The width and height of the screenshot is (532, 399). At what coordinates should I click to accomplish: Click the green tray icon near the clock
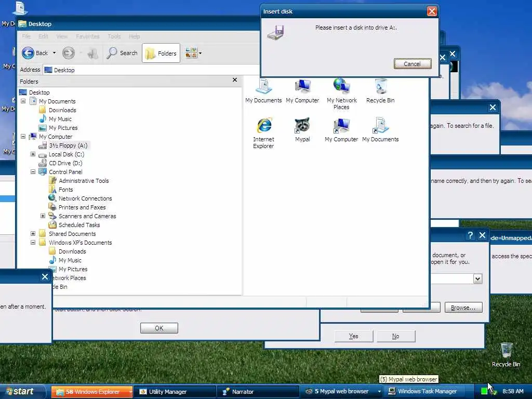[x=484, y=391]
